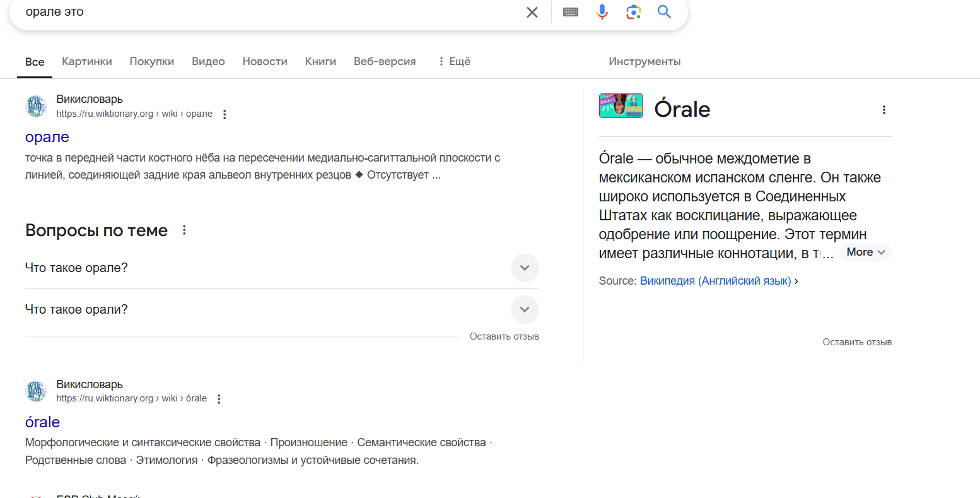Expand the question Что такое орали?
This screenshot has height=498, width=980.
click(x=525, y=310)
